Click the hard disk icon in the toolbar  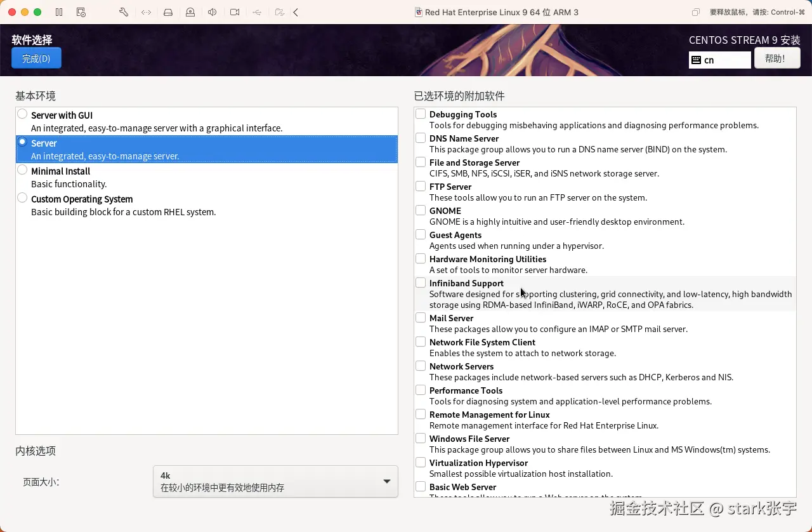168,12
